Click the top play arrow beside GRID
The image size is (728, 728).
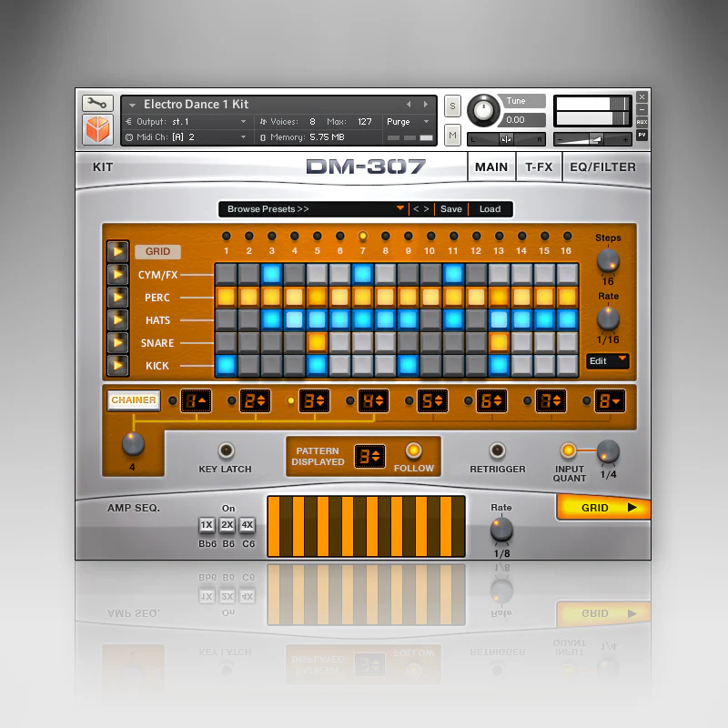pyautogui.click(x=117, y=252)
